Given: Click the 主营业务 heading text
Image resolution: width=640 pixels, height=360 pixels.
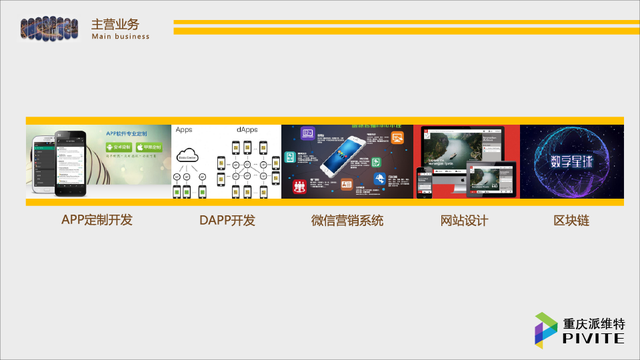Looking at the screenshot, I should point(115,24).
